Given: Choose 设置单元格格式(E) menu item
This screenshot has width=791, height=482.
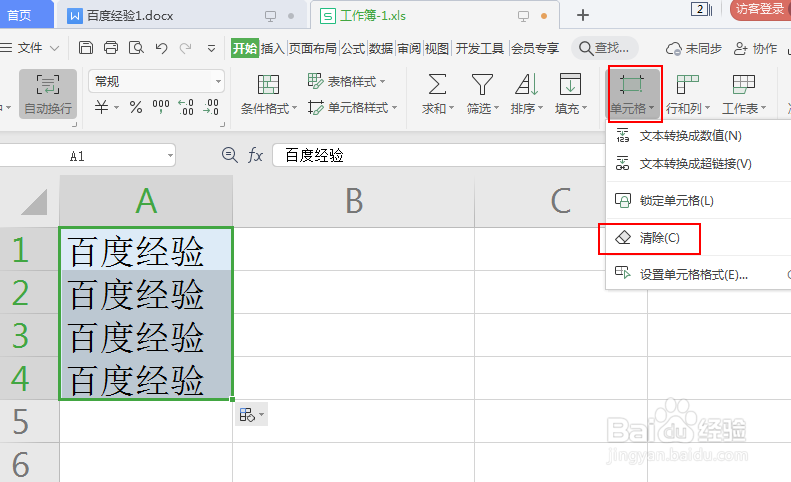Looking at the screenshot, I should (698, 275).
